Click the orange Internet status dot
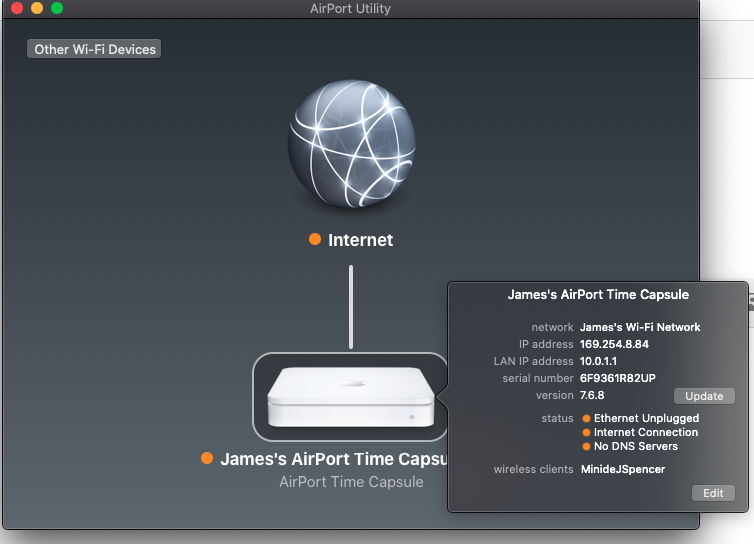 (x=315, y=239)
